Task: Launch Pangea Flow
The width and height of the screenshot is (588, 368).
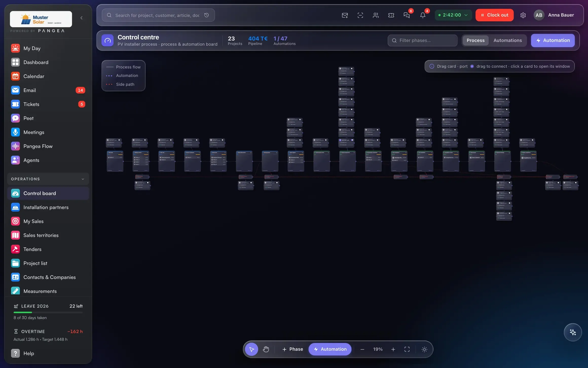Action: click(48, 146)
